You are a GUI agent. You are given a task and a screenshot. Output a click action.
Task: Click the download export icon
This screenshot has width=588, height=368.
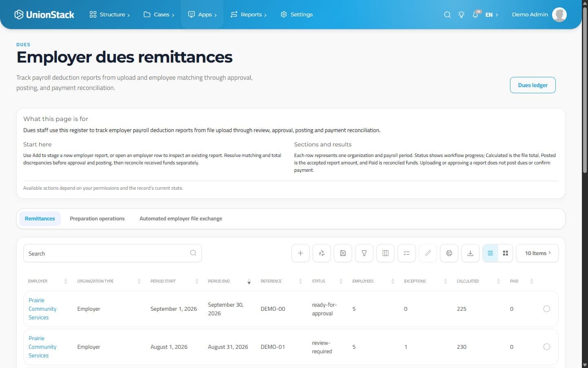coord(470,254)
